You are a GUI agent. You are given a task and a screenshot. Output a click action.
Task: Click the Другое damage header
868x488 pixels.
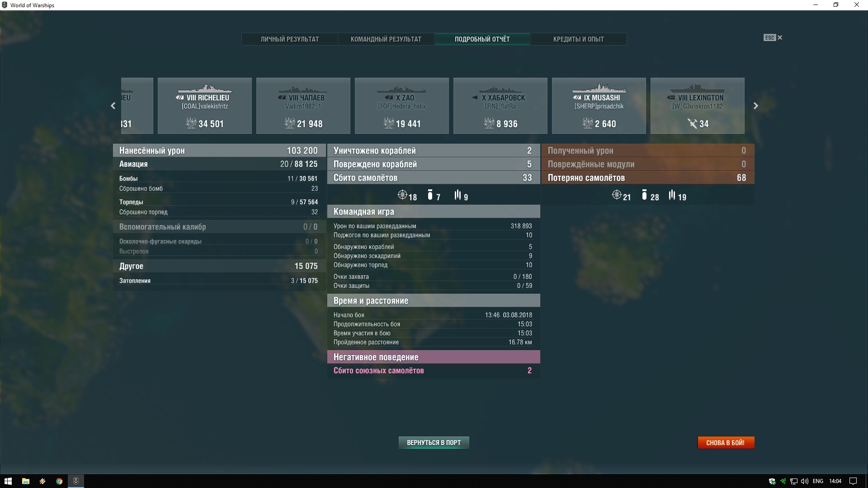coord(219,266)
